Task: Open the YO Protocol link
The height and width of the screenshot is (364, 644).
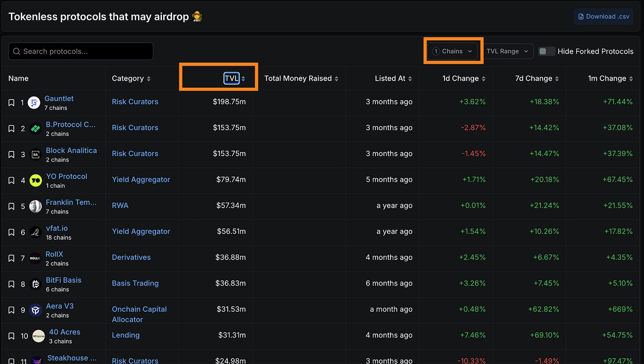Action: (66, 176)
